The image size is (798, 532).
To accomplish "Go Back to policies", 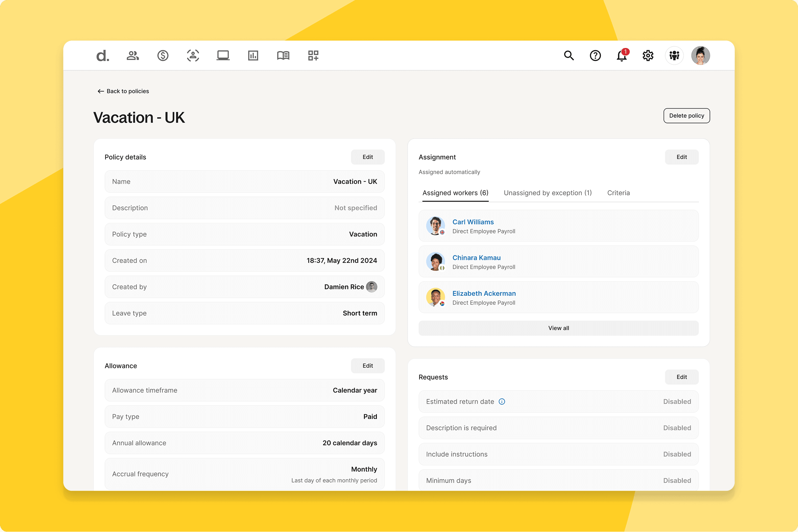I will tap(123, 91).
